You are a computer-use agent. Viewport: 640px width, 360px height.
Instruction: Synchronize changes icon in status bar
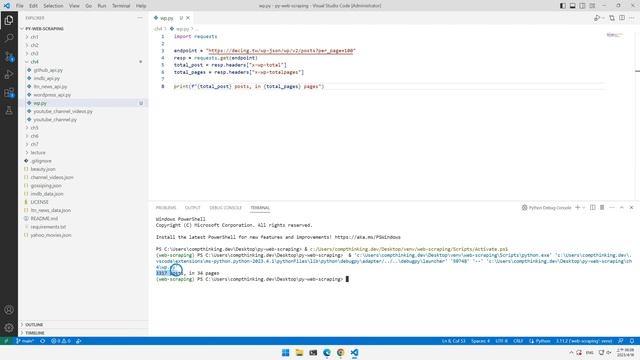point(42,341)
